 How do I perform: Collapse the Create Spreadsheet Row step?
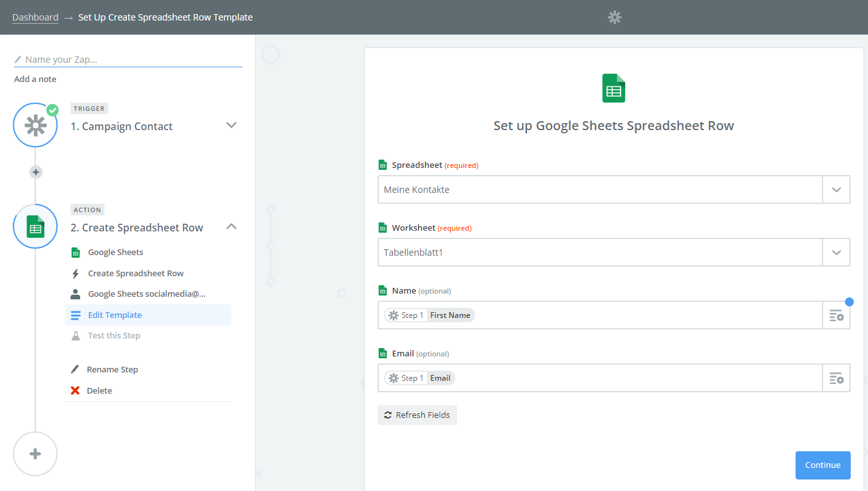(x=231, y=226)
